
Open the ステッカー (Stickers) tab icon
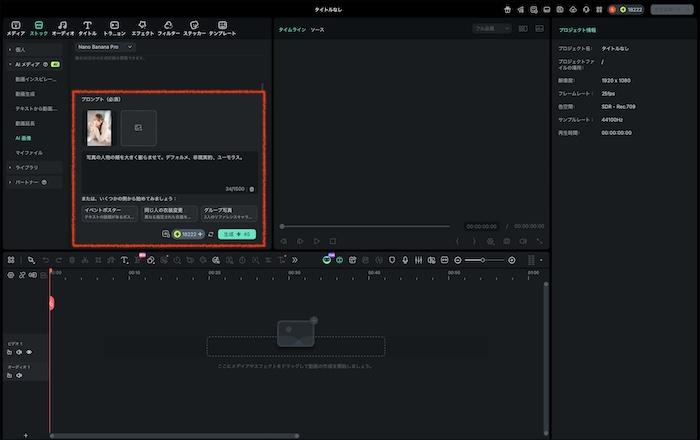coord(194,25)
